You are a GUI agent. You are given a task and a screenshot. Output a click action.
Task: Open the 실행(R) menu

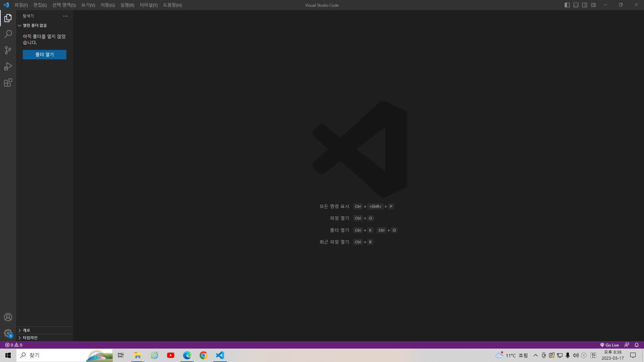pos(127,5)
